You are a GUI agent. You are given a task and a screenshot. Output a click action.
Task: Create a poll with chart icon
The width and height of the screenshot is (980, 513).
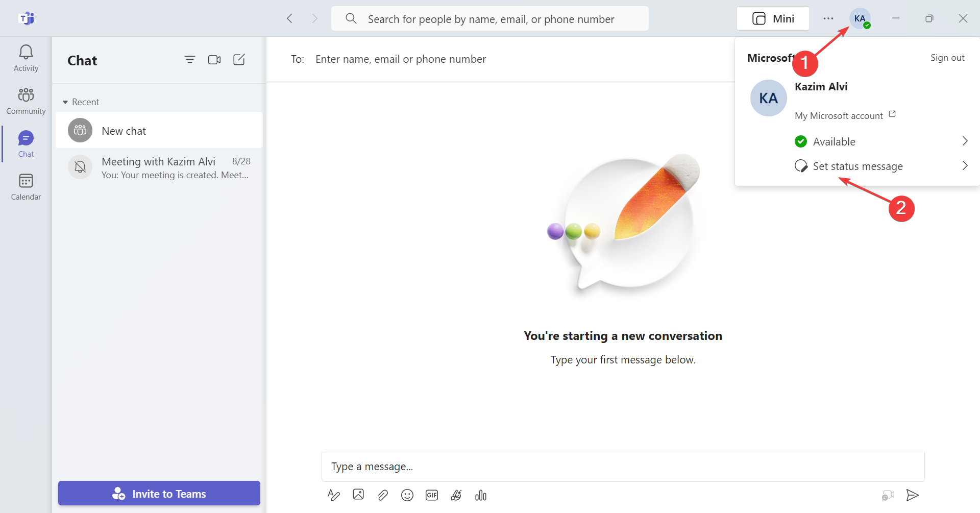click(x=481, y=495)
